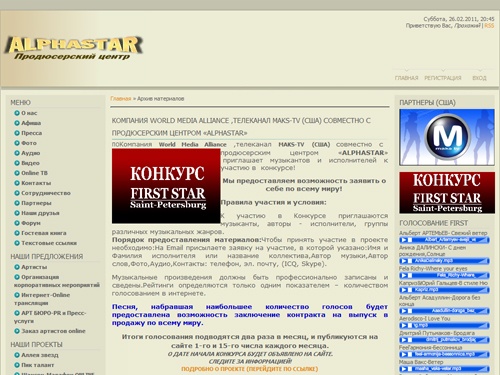The width and height of the screenshot is (500, 375).
Task: Adjust volume on Aerodisco I Love You player
Action: 484,325
